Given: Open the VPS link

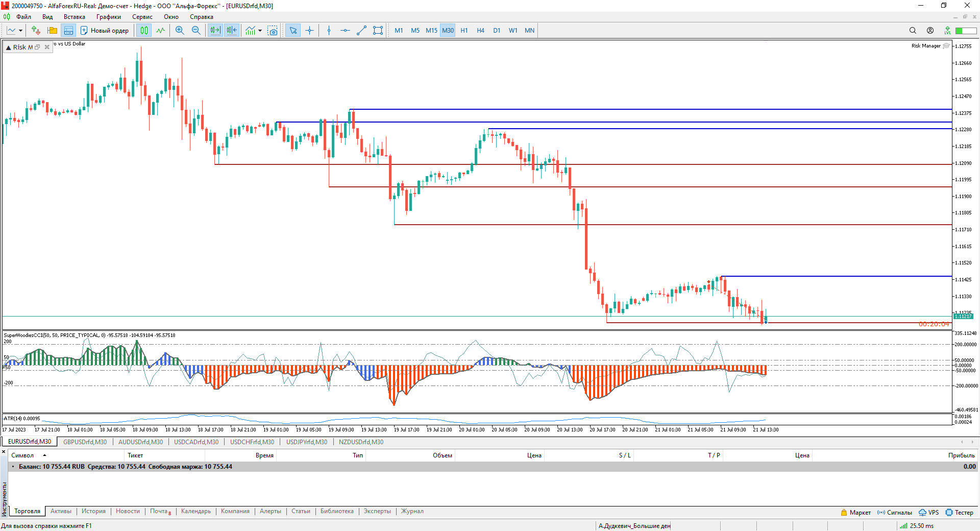Looking at the screenshot, I should (x=928, y=513).
